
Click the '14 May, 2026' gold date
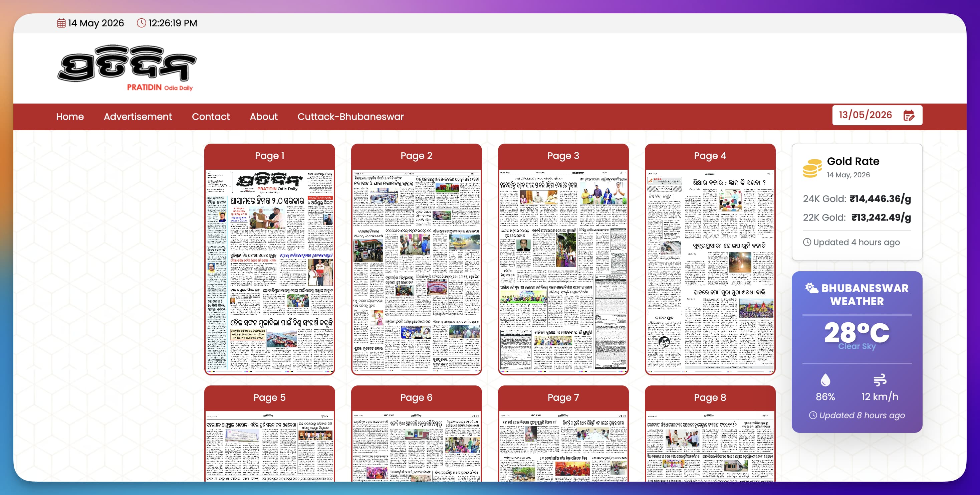click(x=848, y=175)
